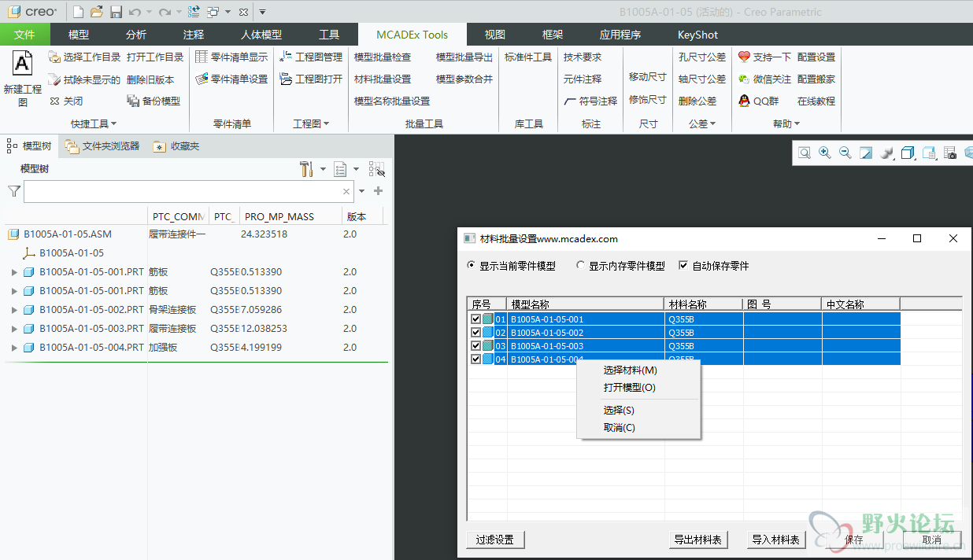Click the Refit zoom icon in graphics toolbar
973x560 pixels.
[805, 153]
